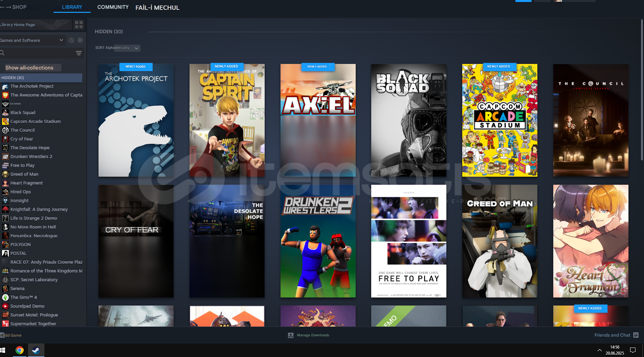The height and width of the screenshot is (357, 644).
Task: Open FAİL-İ MECHUL profile menu
Action: (157, 7)
